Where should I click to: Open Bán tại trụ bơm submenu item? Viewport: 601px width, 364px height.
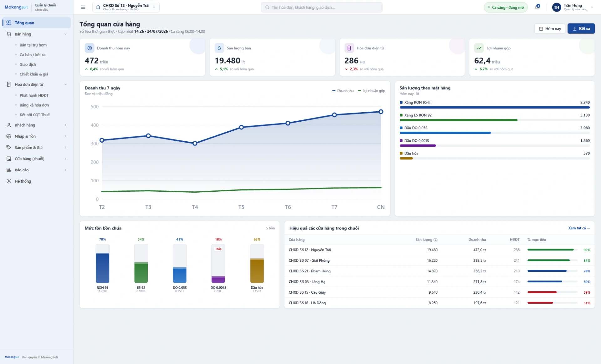click(x=33, y=45)
